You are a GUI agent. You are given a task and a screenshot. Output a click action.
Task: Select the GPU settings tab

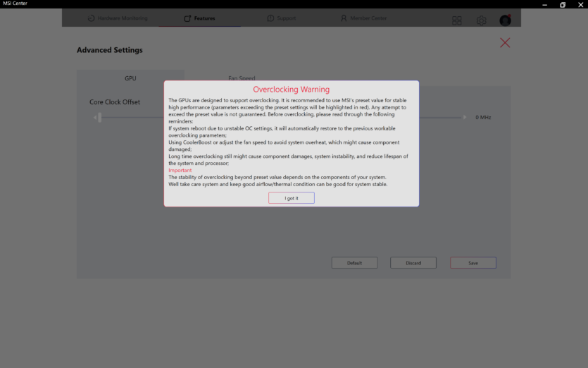click(x=130, y=78)
